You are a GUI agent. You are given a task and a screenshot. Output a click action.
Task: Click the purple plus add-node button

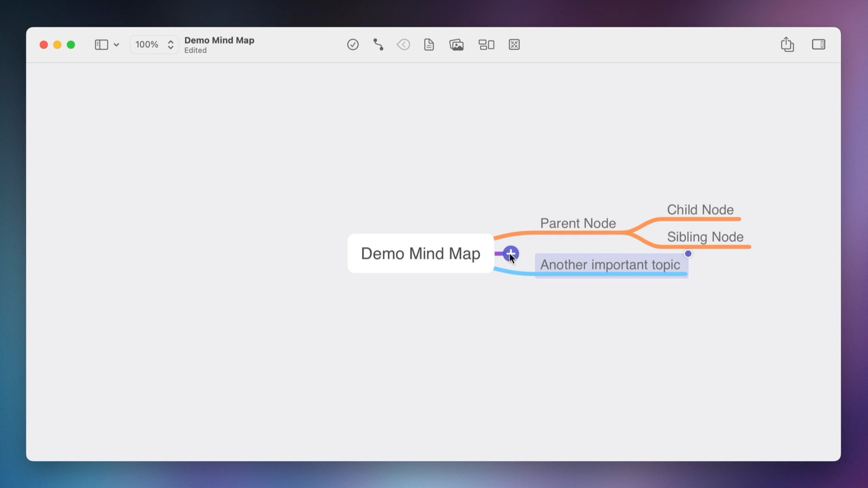coord(511,253)
